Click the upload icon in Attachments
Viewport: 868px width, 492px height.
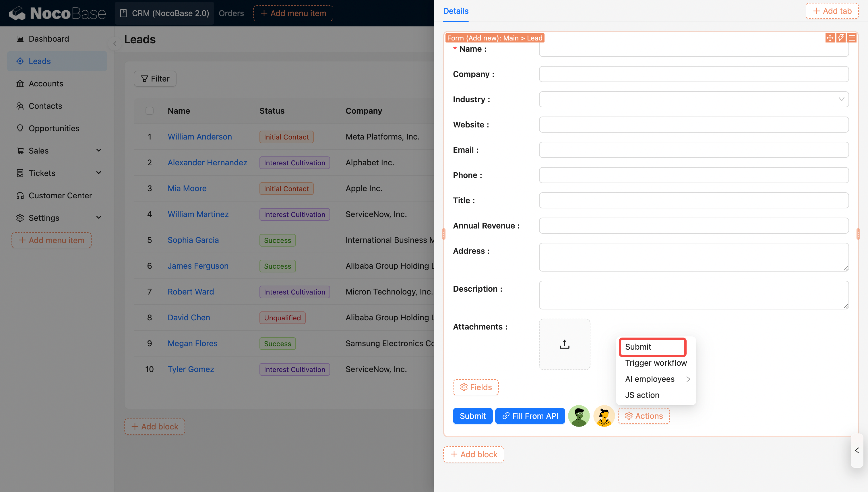click(x=564, y=344)
